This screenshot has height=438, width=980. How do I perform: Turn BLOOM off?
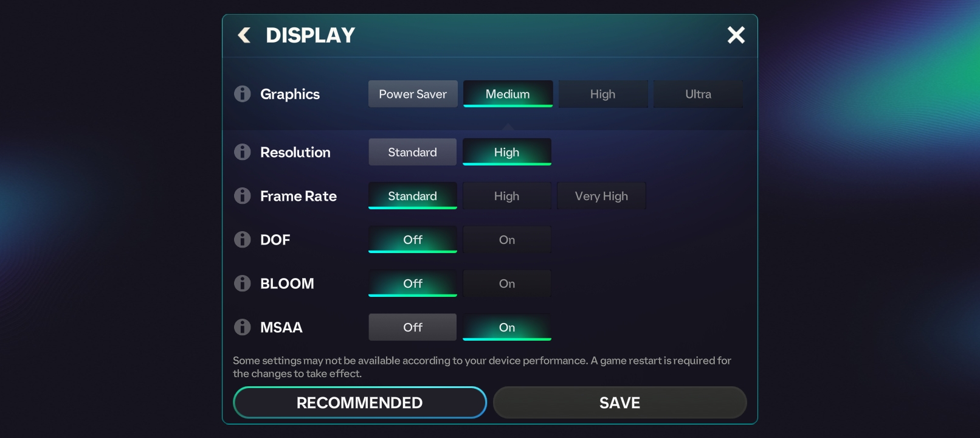coord(412,283)
